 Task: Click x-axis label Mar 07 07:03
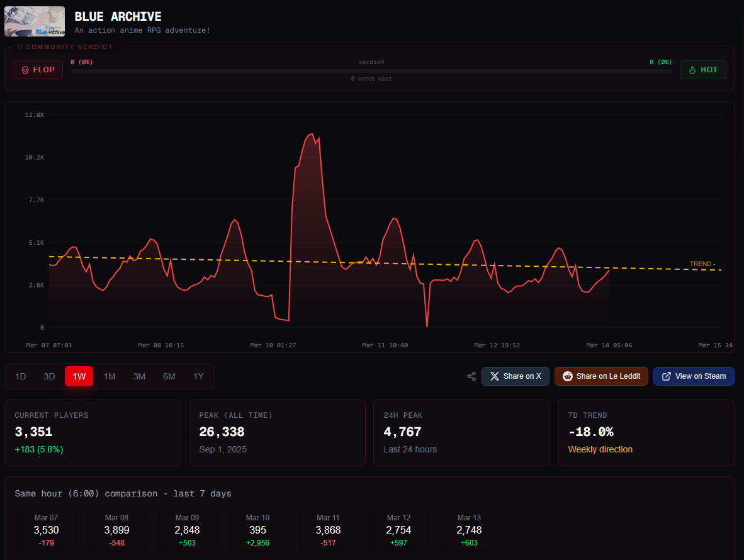(49, 345)
